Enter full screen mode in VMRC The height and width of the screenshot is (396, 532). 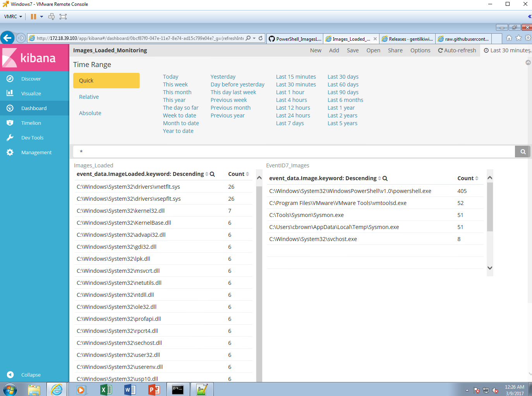tap(63, 17)
